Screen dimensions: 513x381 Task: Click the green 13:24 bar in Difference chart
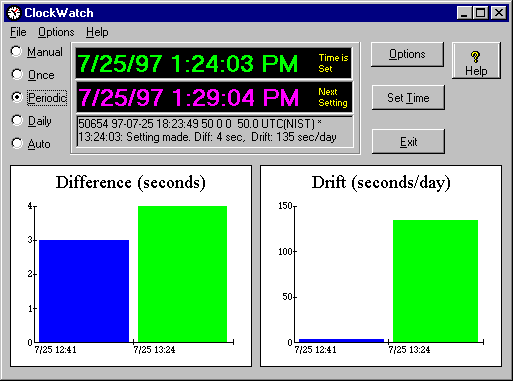tap(182, 274)
